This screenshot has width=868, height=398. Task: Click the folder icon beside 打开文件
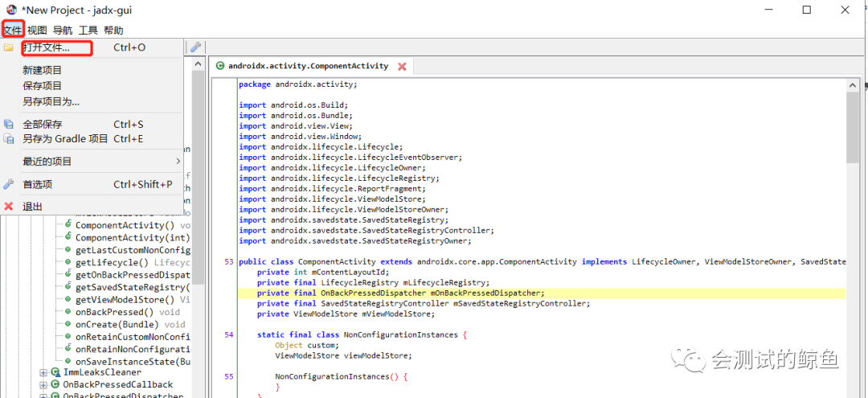point(8,47)
